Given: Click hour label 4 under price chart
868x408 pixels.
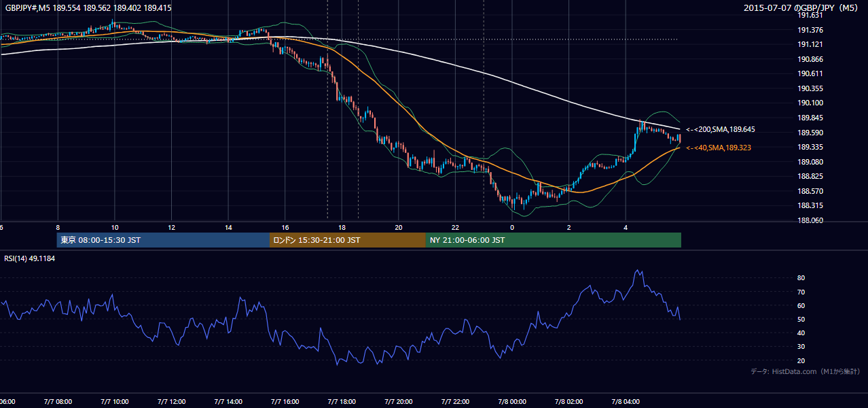Looking at the screenshot, I should tap(626, 227).
